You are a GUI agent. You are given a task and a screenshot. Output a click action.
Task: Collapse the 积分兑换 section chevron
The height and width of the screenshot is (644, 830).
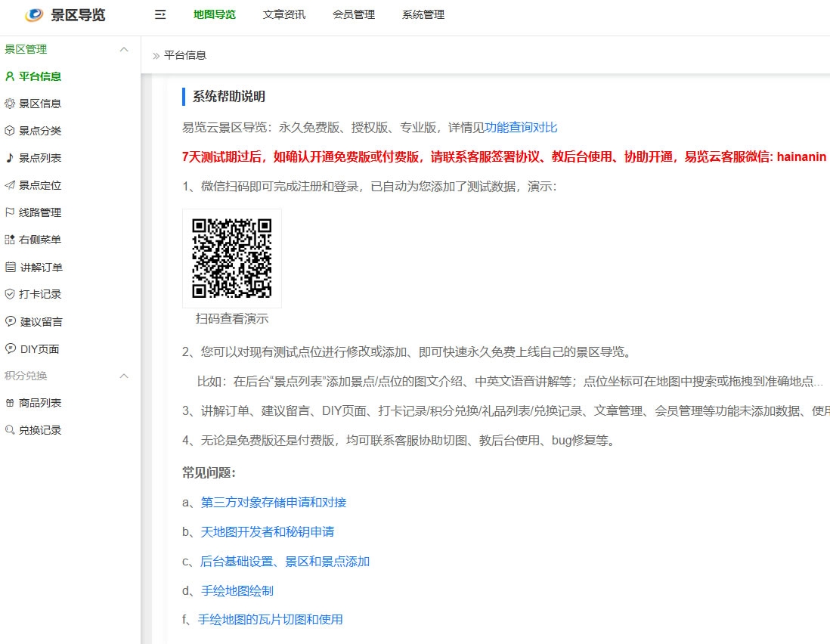124,376
